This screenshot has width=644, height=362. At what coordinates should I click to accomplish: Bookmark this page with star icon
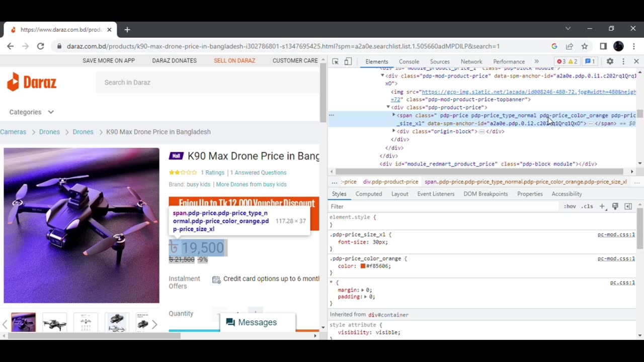coord(585,46)
